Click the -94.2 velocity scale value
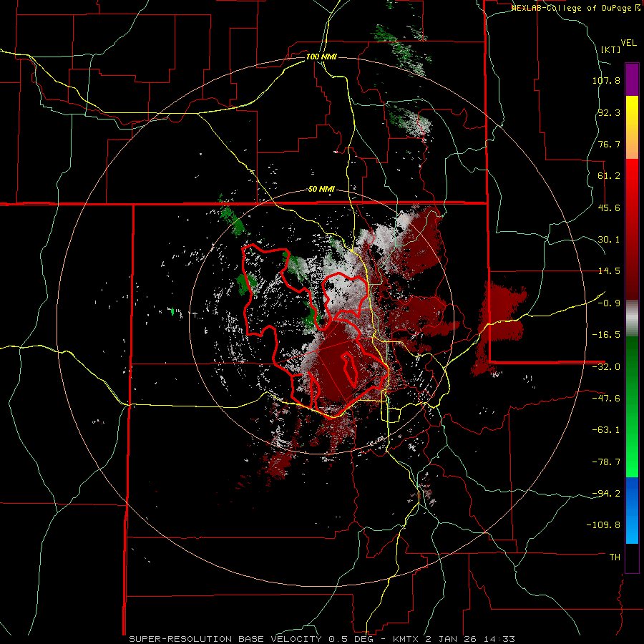This screenshot has width=644, height=644. pos(606,494)
